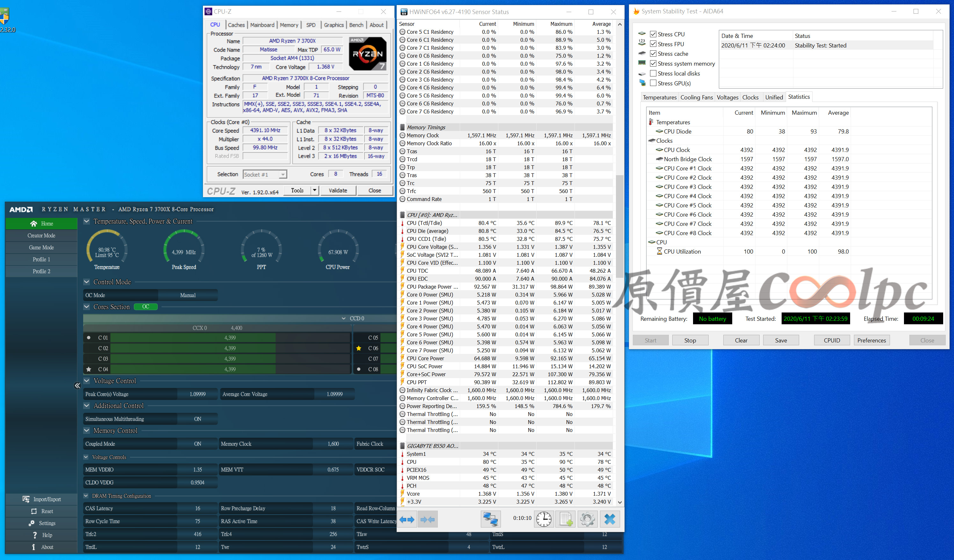Click the star marker beside core C 04
Screen dimensions: 954x560
pyautogui.click(x=89, y=369)
